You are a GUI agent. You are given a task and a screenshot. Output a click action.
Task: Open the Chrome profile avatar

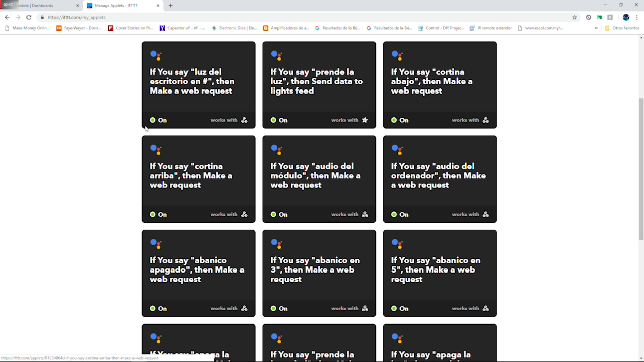point(626,17)
